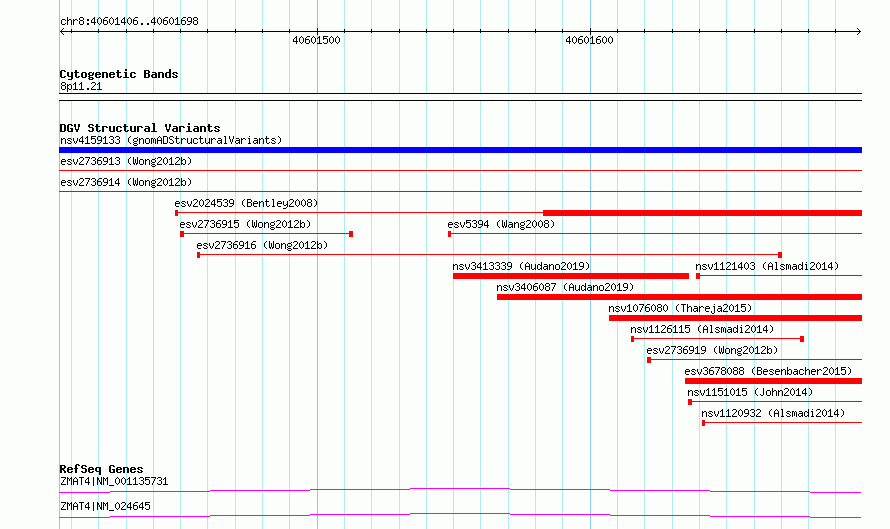Screen dimensions: 890x529
Task: Click the nsv1126115 variant line
Action: (717, 339)
